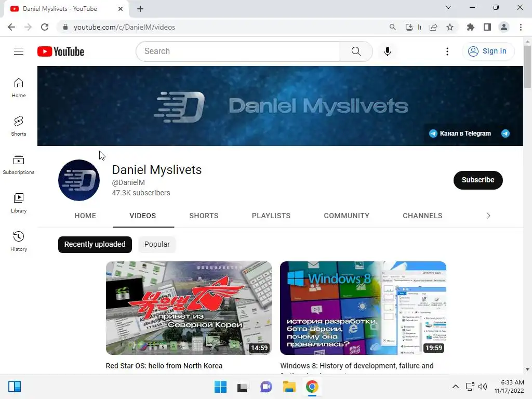532x399 pixels.
Task: Open the Widgets panel on taskbar
Action: 14,387
